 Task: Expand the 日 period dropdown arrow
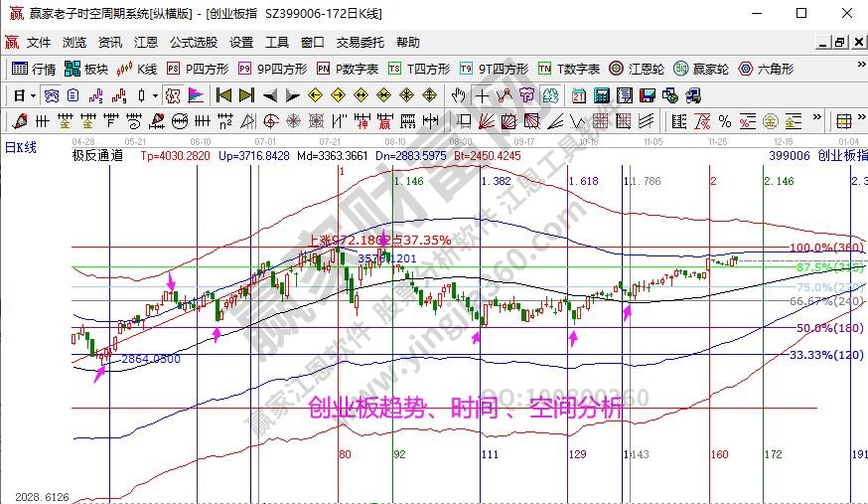(x=33, y=95)
